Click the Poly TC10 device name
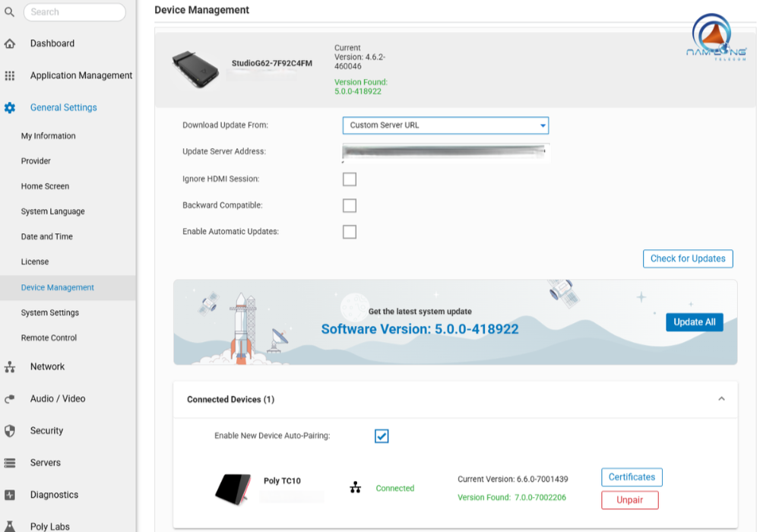Image resolution: width=760 pixels, height=532 pixels. [x=282, y=480]
